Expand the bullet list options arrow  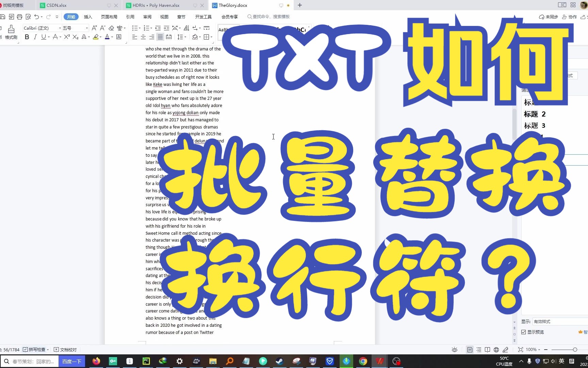point(139,28)
